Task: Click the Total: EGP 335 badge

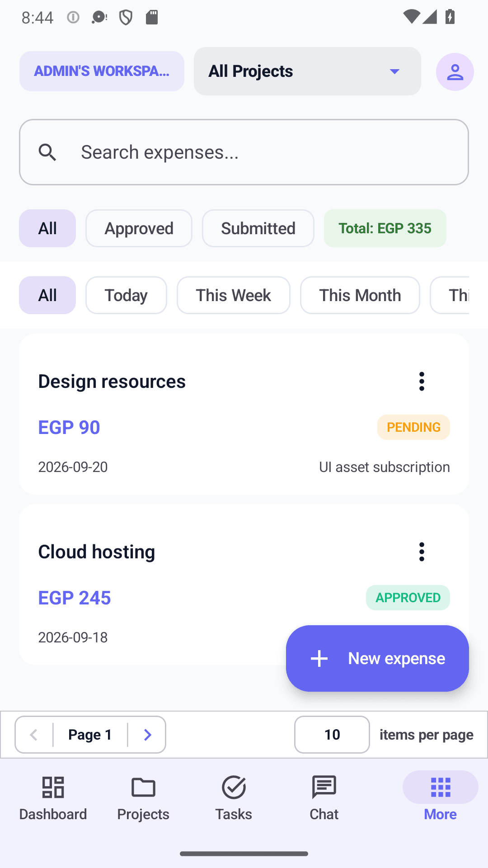Action: (385, 228)
